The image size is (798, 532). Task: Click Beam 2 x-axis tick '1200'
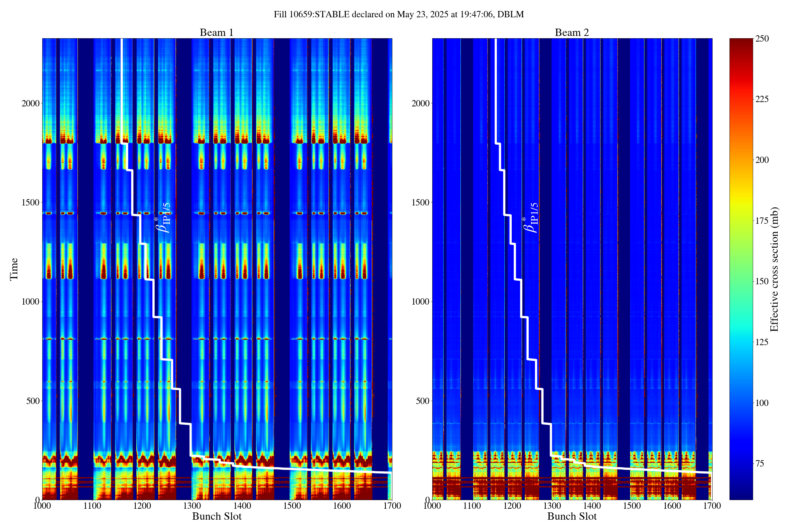[512, 506]
